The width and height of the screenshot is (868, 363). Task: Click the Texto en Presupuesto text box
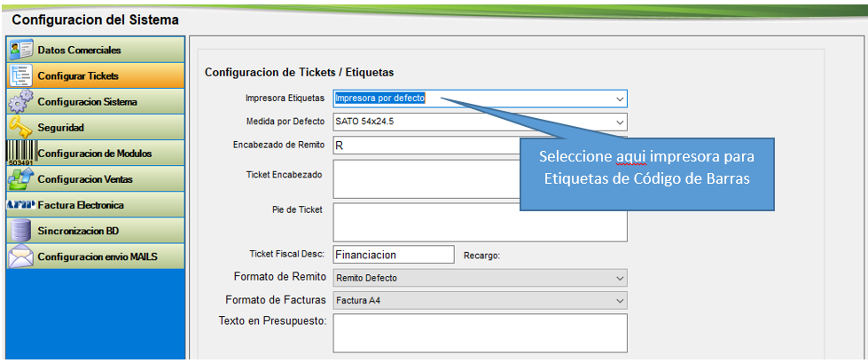point(480,333)
